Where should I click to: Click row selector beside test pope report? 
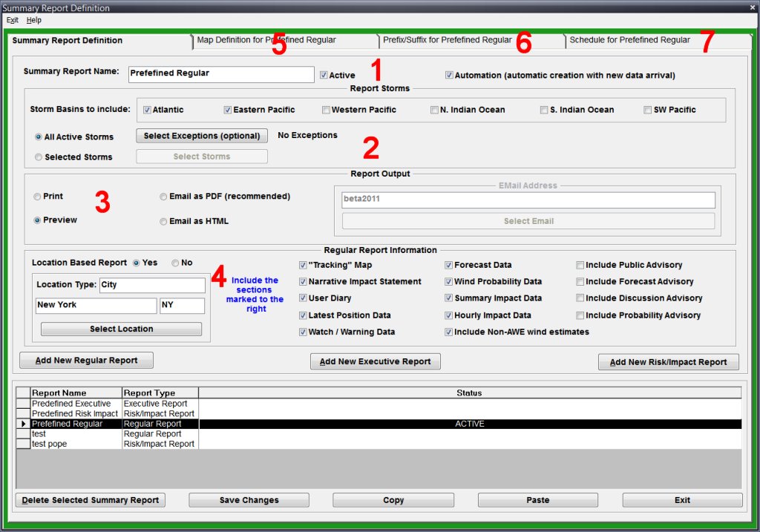tap(23, 444)
